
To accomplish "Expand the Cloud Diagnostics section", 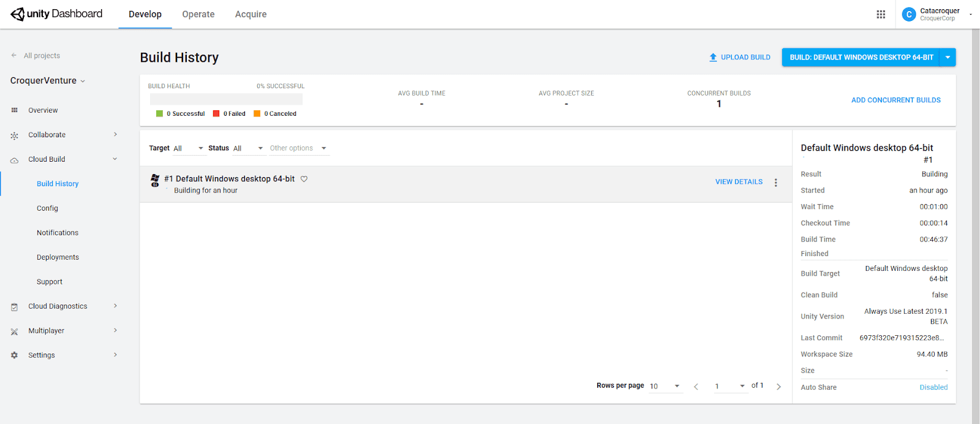I will (115, 306).
